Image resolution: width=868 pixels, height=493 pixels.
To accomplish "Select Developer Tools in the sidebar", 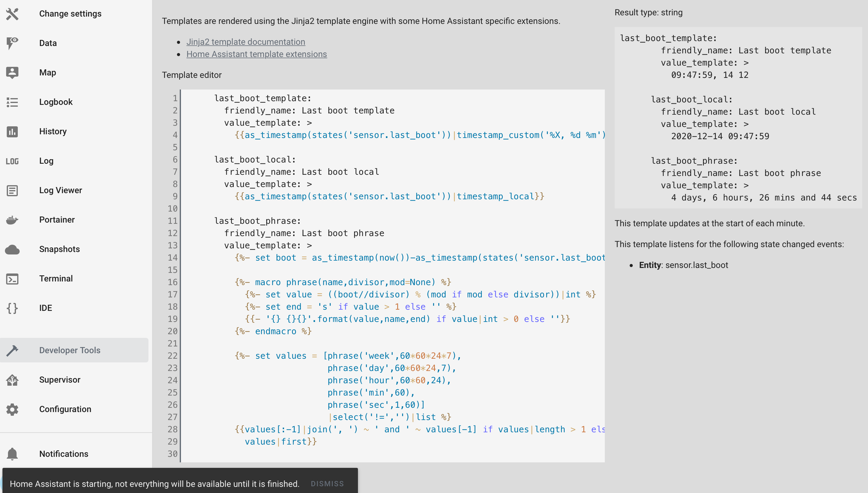I will (x=70, y=350).
